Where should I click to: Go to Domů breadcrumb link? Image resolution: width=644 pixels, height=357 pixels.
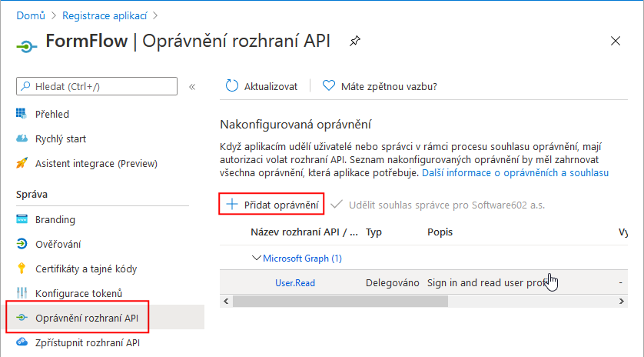coord(30,15)
